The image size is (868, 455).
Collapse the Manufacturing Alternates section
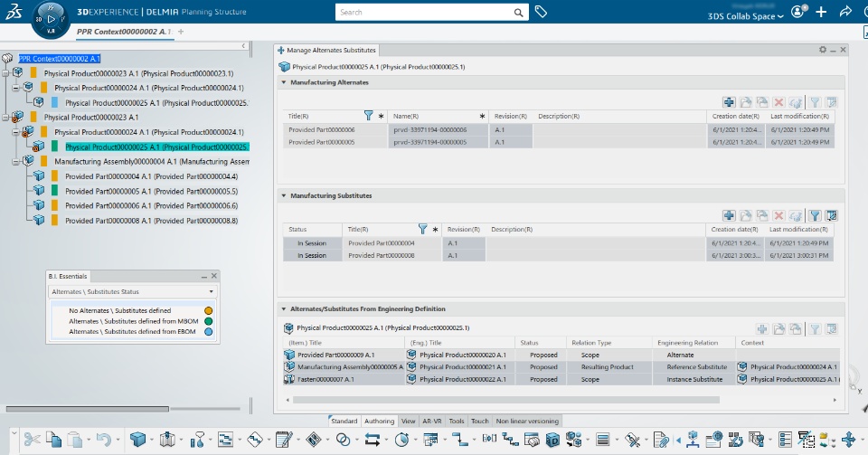(284, 82)
